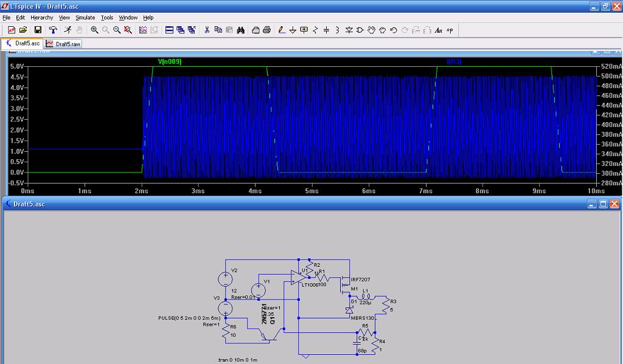Select the Cut scissors tool
Image resolution: width=623 pixels, height=364 pixels.
(207, 30)
